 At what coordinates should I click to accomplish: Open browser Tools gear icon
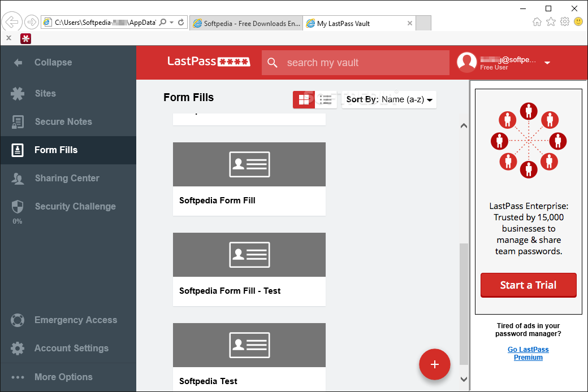click(x=565, y=21)
